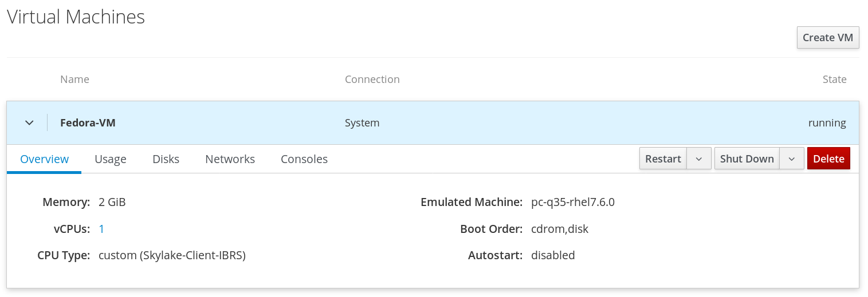Collapse the Fedora-VM row chevron
Viewport: 868px width, 297px height.
(x=29, y=122)
